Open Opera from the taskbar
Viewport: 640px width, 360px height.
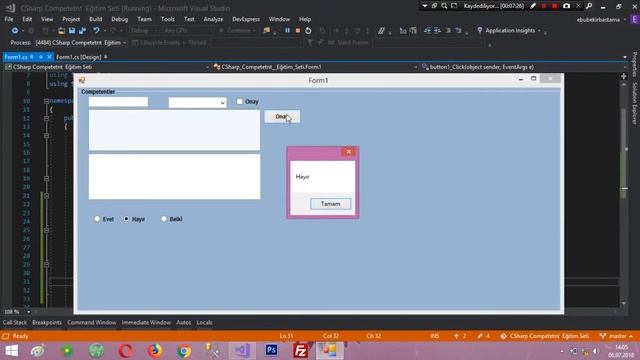pos(126,351)
